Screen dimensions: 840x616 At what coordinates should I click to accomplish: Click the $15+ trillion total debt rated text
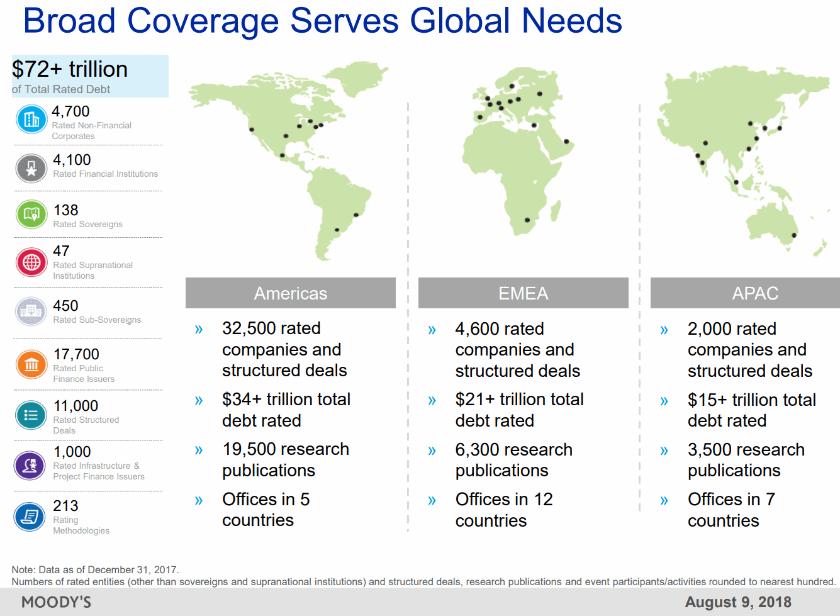point(752,410)
